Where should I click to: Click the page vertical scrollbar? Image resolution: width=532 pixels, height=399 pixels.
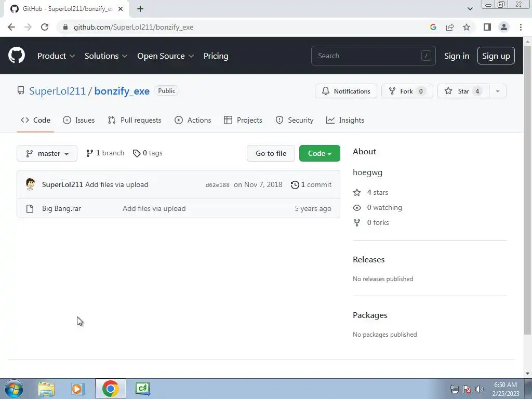(527, 190)
